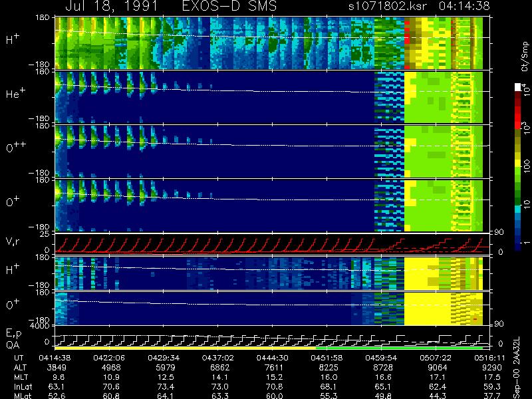The width and height of the screenshot is (532, 399).
Task: Click the UT tick value '0422:06'
Action: tap(109, 358)
